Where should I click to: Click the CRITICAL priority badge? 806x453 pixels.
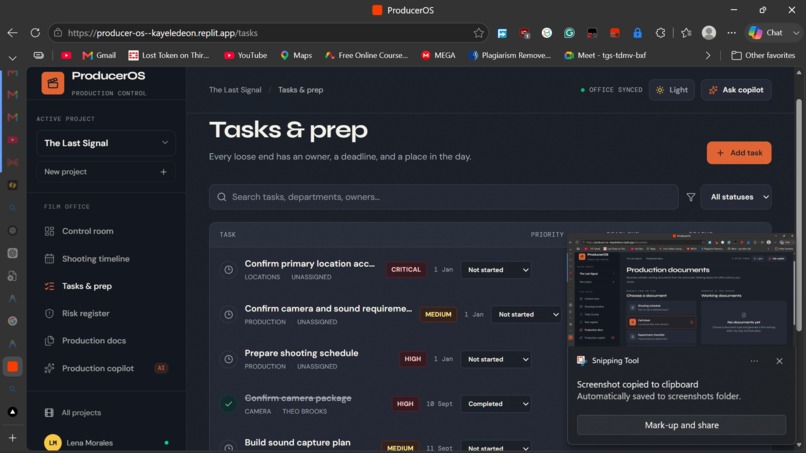(406, 269)
